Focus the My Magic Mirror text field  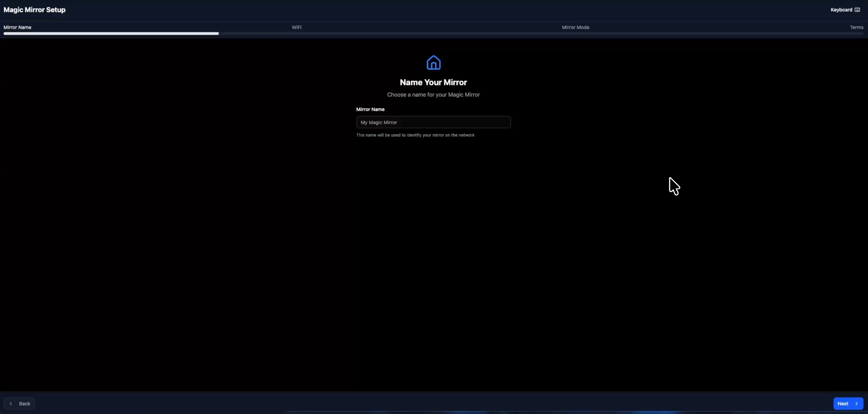tap(433, 122)
